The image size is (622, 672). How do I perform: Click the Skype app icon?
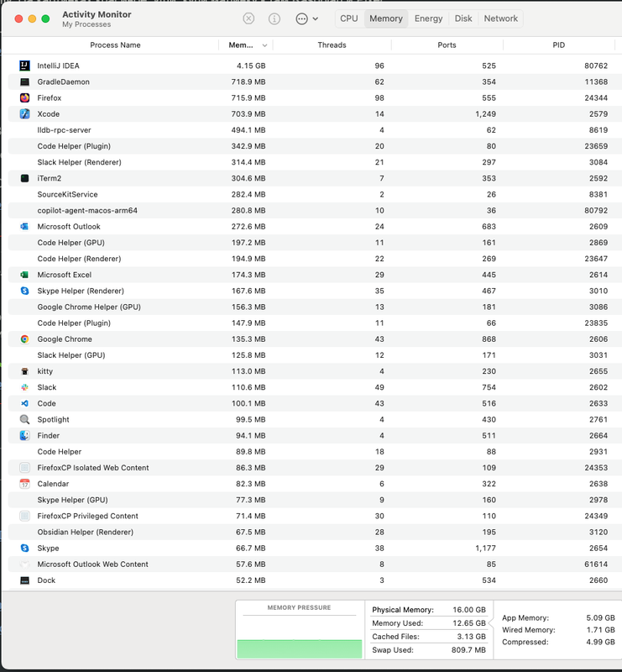tap(25, 548)
